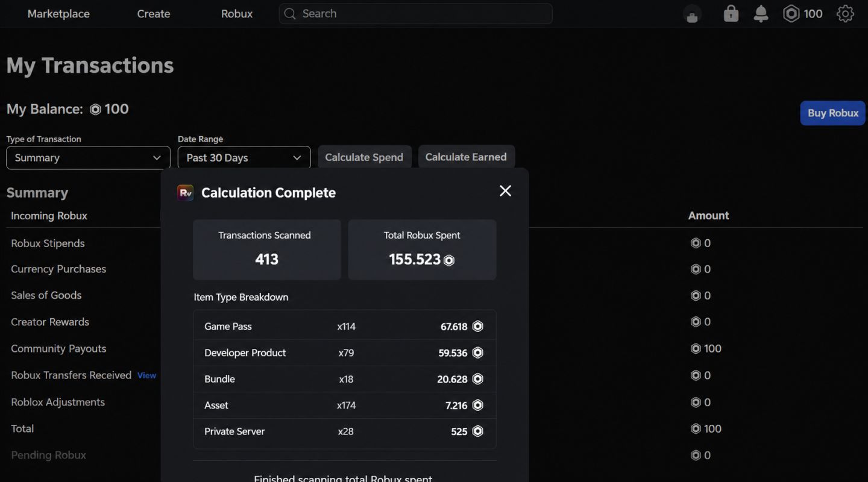The height and width of the screenshot is (482, 868).
Task: Click the Calculate Earned button
Action: 466,157
